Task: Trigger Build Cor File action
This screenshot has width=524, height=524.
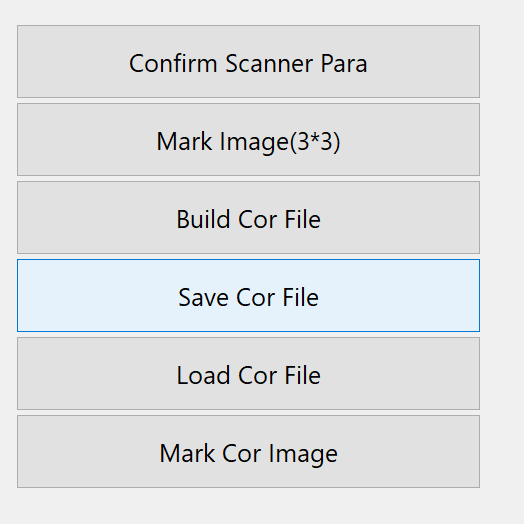Action: point(248,218)
